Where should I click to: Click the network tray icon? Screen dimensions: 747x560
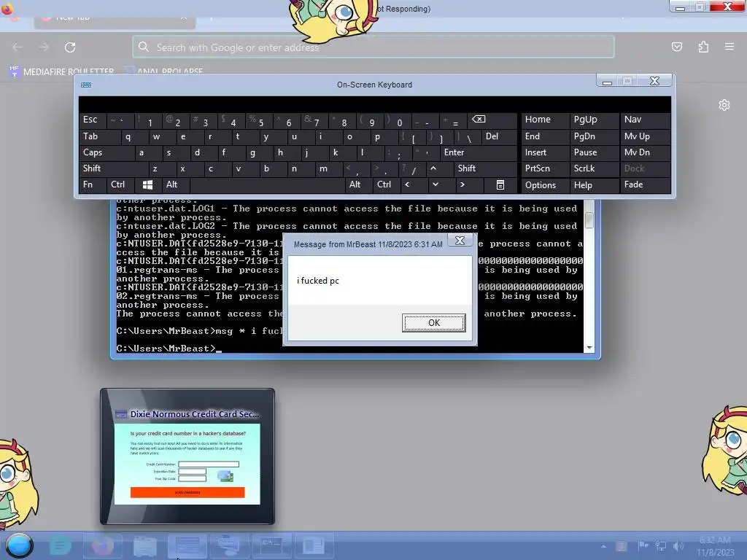point(660,546)
